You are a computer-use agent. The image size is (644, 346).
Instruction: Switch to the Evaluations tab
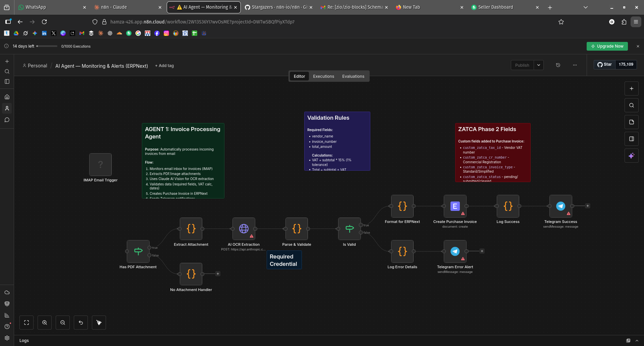click(353, 76)
